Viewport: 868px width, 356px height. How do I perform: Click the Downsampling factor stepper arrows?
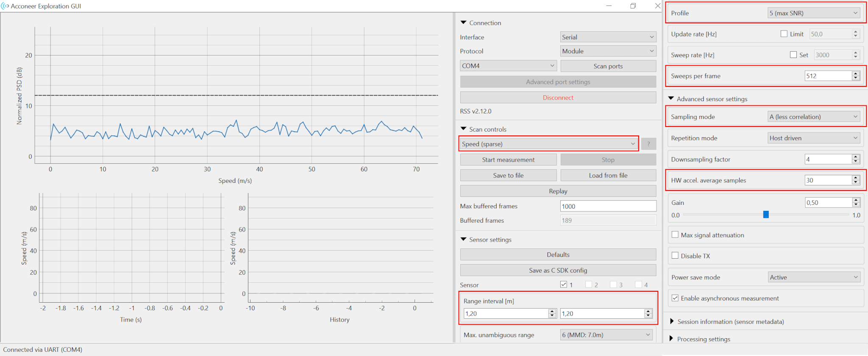[856, 159]
